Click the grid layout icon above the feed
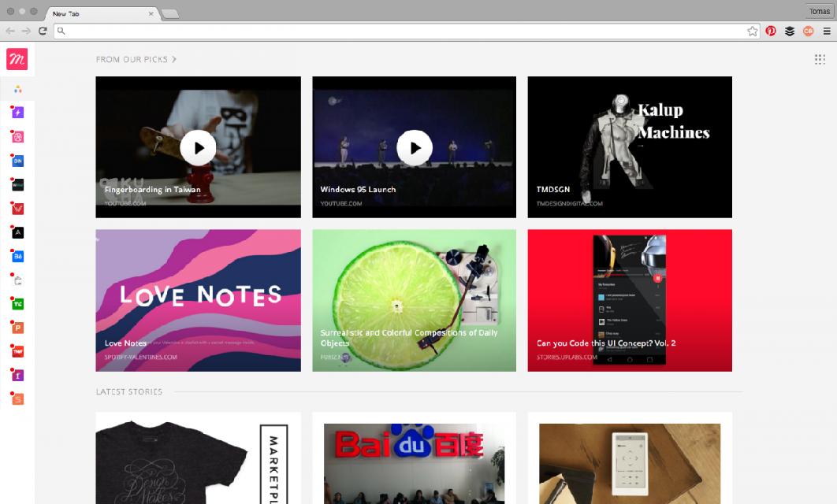 (x=820, y=59)
